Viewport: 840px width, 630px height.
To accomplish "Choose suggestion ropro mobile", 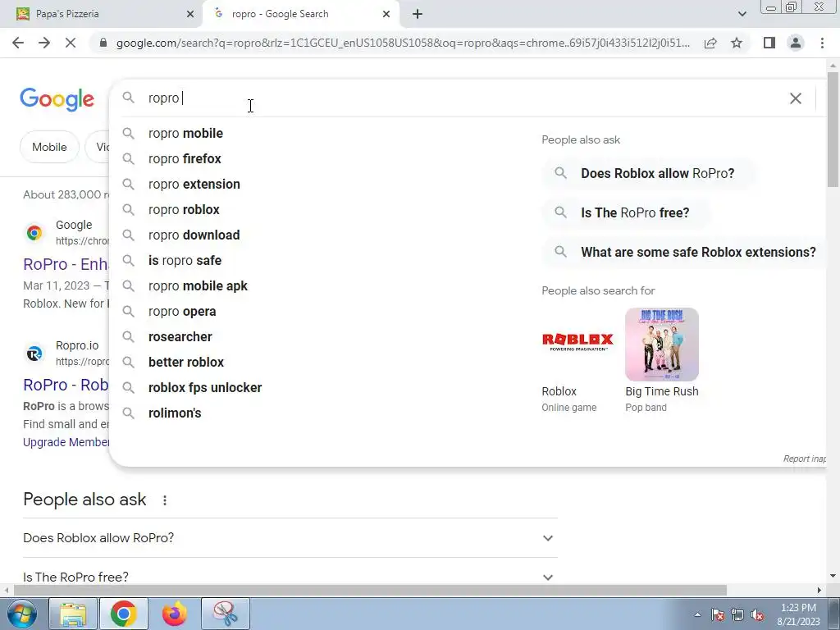I will pyautogui.click(x=185, y=134).
